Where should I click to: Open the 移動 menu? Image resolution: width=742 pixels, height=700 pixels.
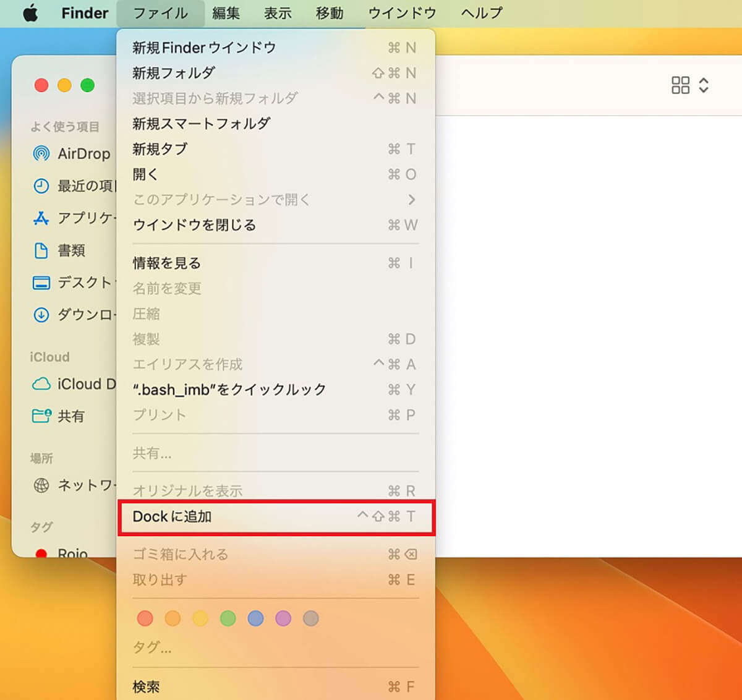330,13
